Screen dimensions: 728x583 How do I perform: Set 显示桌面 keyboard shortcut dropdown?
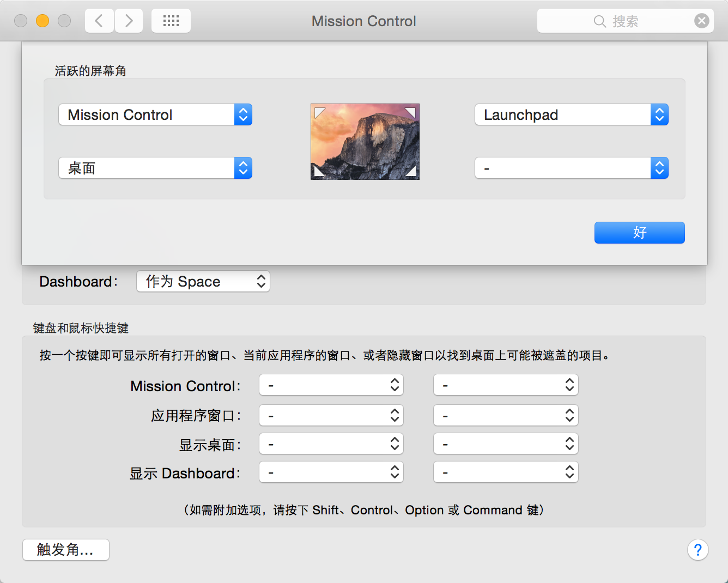click(x=331, y=444)
